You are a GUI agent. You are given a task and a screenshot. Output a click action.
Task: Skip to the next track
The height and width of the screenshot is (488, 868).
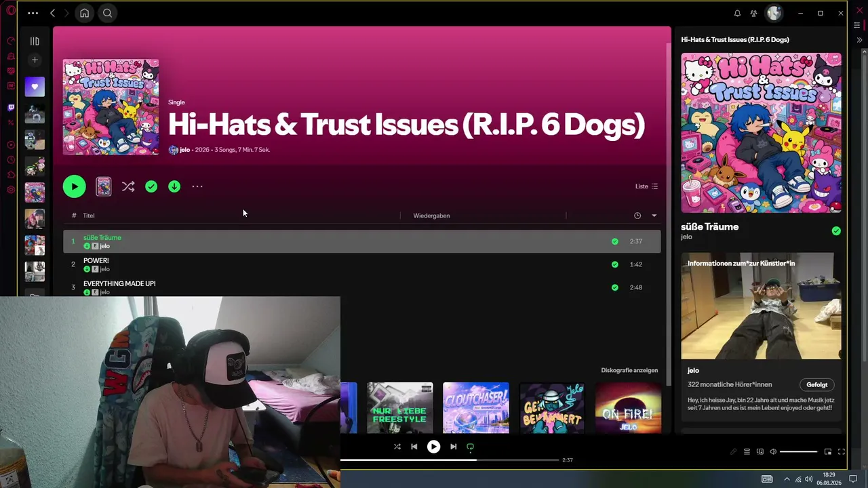[453, 447]
